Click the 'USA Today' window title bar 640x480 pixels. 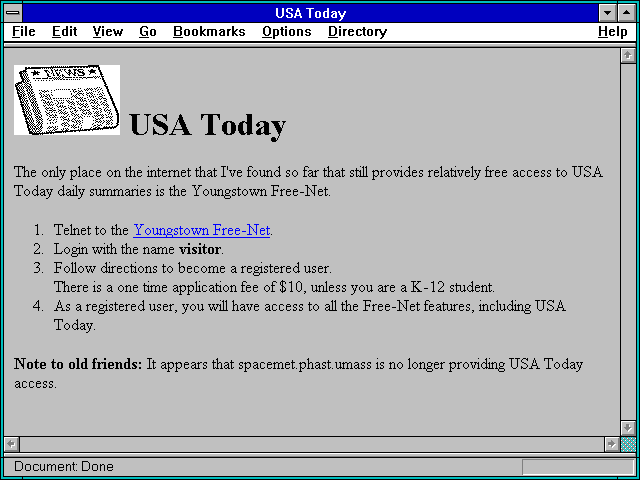tap(311, 13)
